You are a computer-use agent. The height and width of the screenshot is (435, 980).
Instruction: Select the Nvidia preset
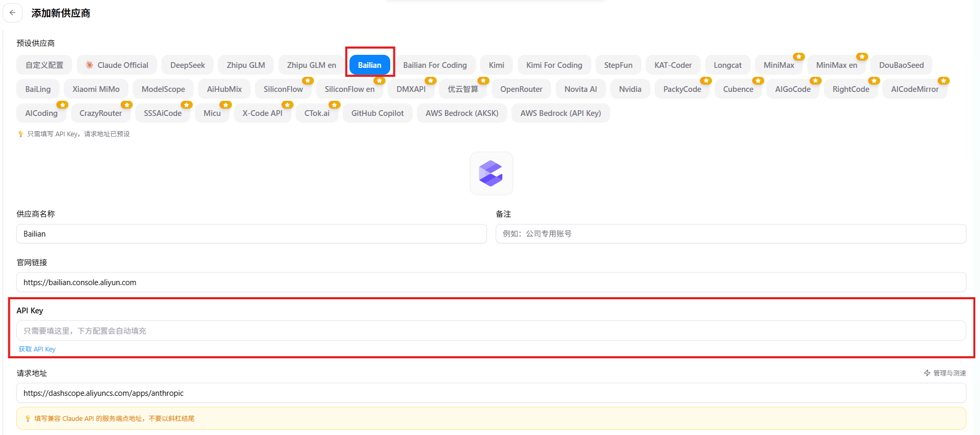(631, 89)
